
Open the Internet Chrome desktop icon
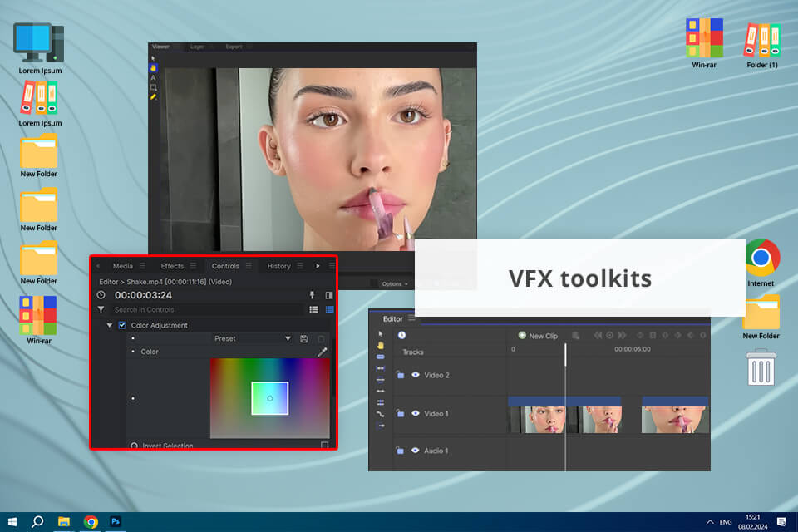(761, 264)
